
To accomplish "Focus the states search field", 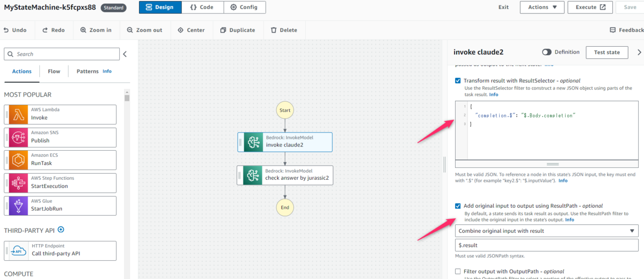I will click(62, 54).
